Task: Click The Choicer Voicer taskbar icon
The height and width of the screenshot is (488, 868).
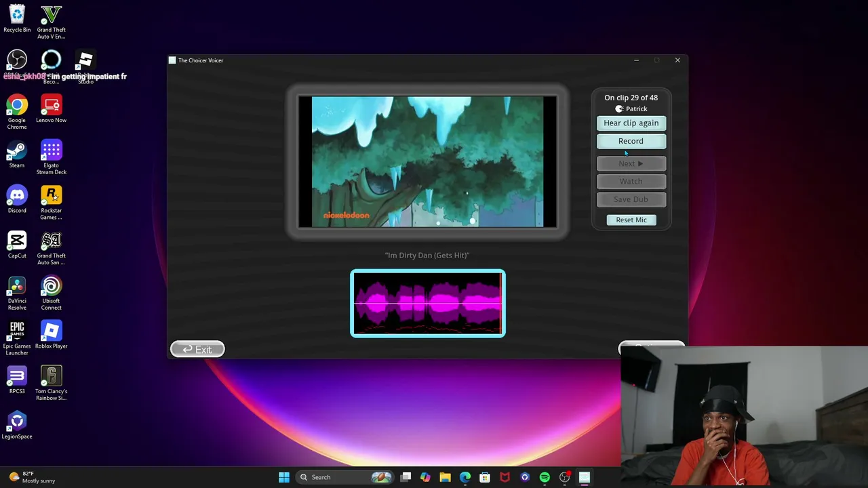Action: click(x=584, y=477)
